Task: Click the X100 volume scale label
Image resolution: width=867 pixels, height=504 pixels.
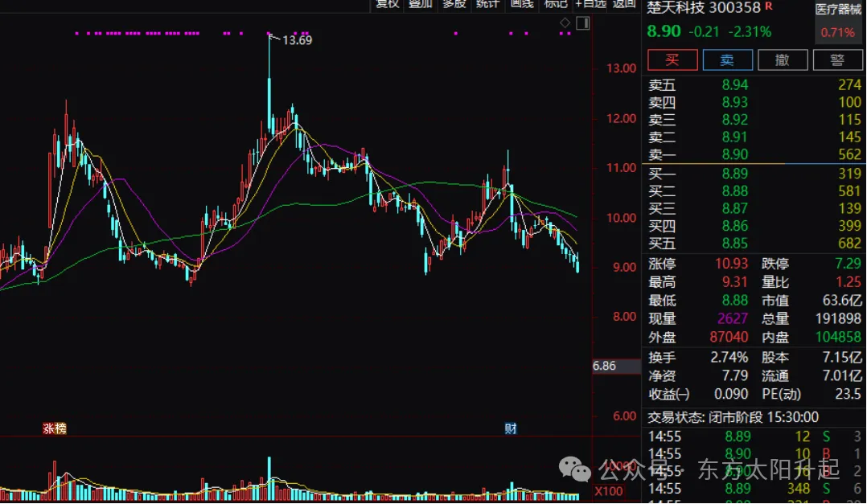Action: tap(609, 490)
